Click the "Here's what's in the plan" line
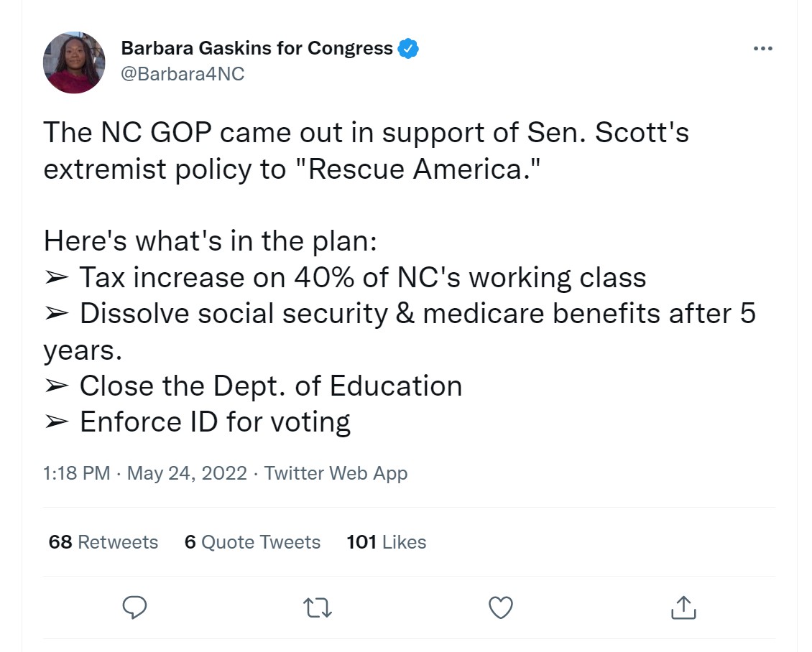The image size is (812, 652). (210, 241)
